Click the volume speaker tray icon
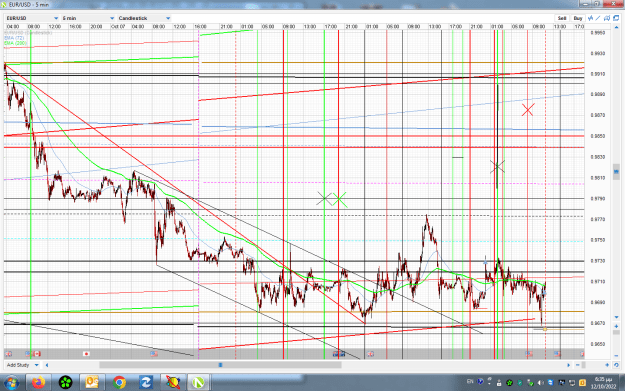Screen dimensions: 625x391 [x=540, y=383]
